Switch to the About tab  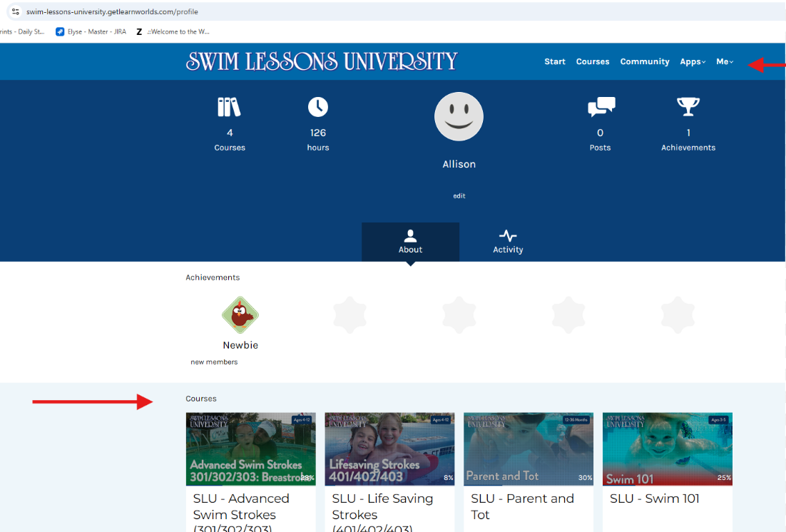click(x=410, y=242)
